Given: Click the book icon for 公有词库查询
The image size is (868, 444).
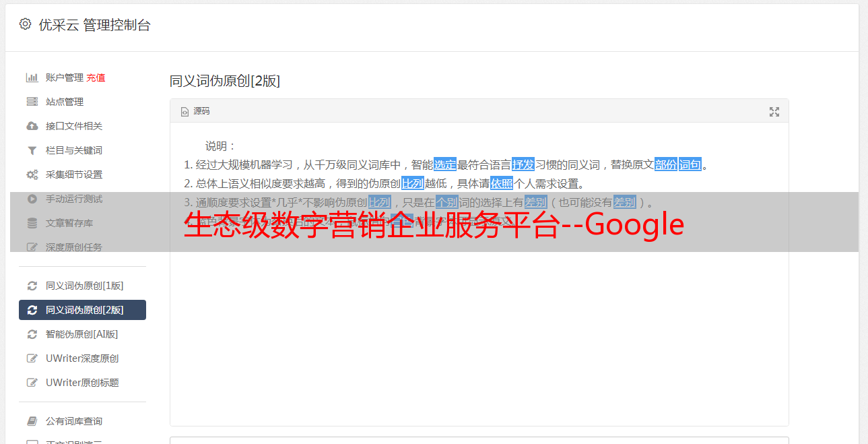Looking at the screenshot, I should (32, 421).
